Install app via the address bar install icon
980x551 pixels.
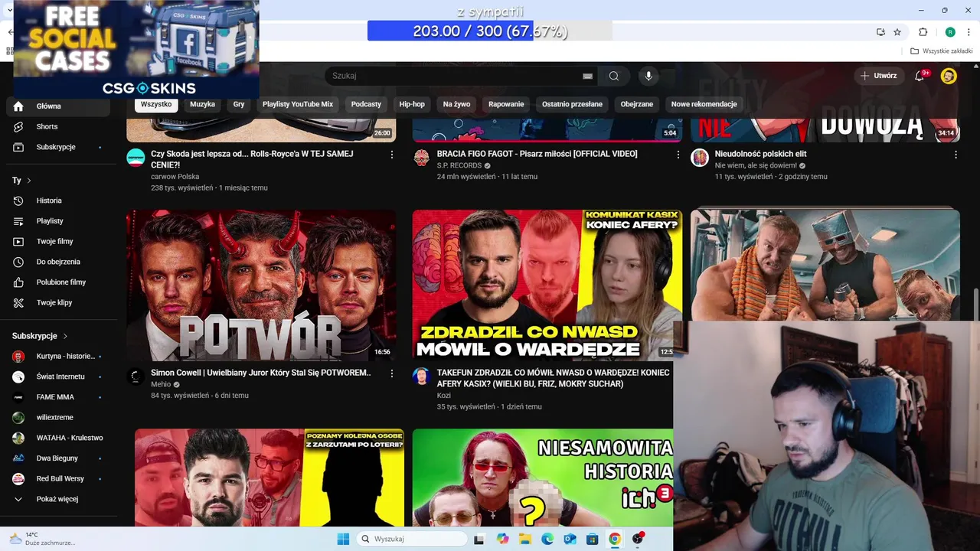click(881, 32)
